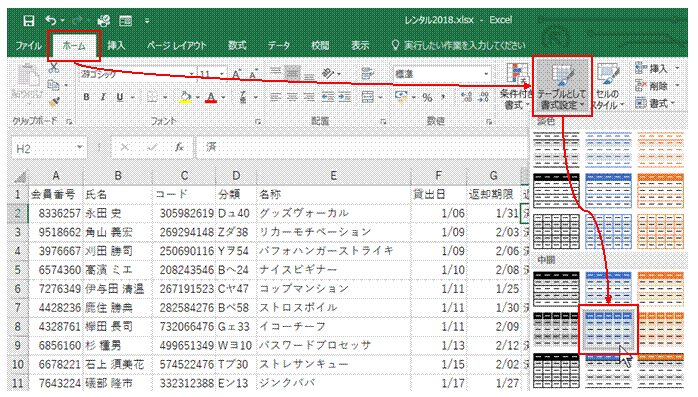698x397 pixels.
Task: Click the Decrease Indent icon
Action: click(328, 97)
